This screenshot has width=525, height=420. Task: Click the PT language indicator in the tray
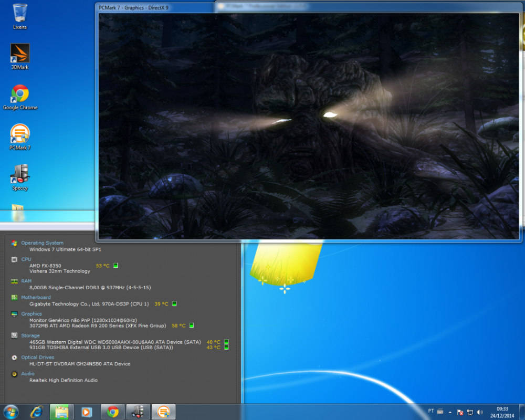coord(430,411)
